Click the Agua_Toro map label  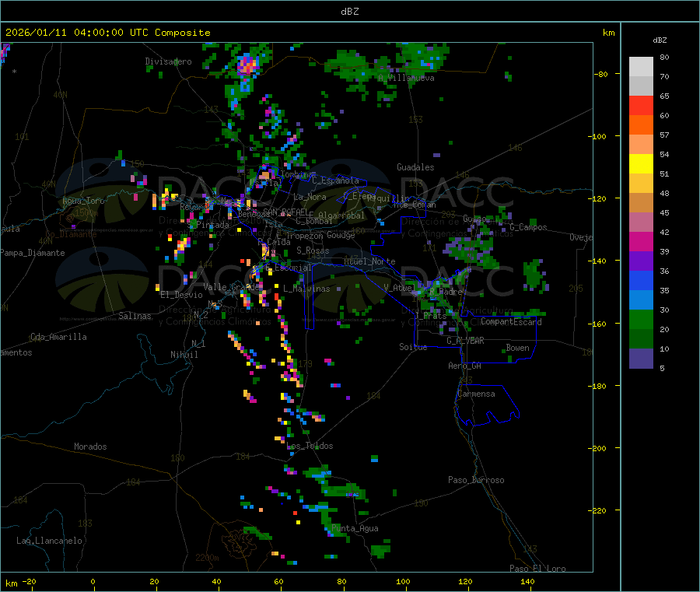[83, 201]
